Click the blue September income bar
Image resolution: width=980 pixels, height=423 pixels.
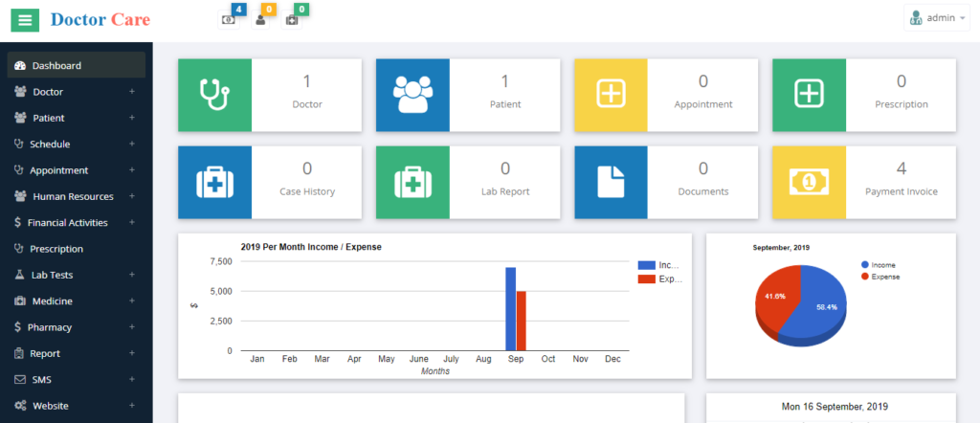tap(511, 308)
